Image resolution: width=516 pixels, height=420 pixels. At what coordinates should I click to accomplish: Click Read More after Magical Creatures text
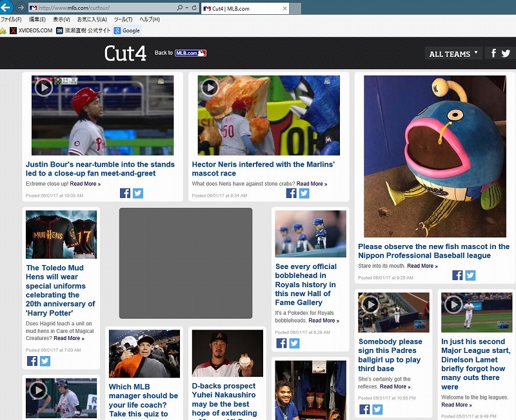(69, 338)
